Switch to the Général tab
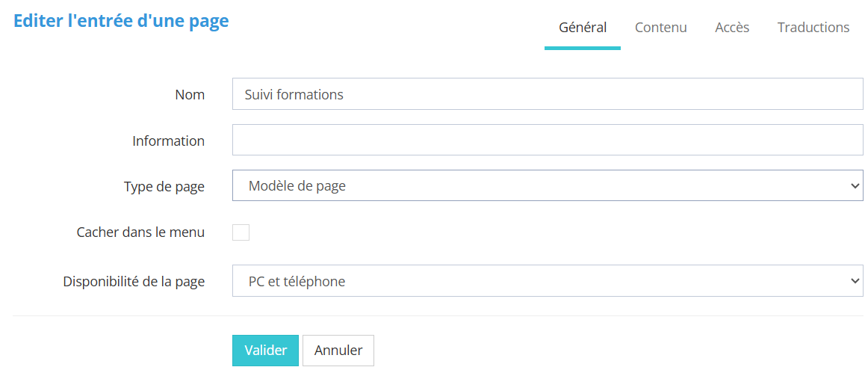868x367 pixels. click(583, 28)
